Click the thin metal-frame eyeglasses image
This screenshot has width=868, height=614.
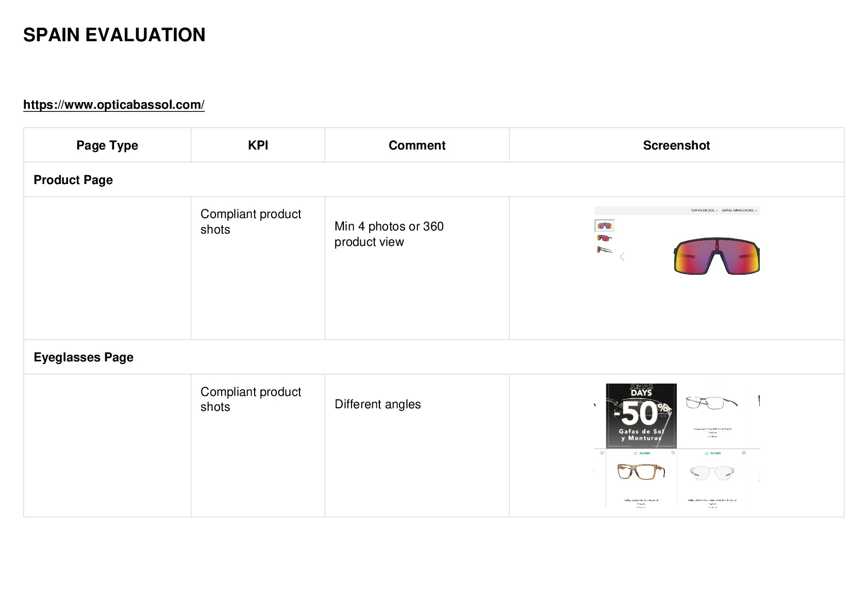(711, 402)
